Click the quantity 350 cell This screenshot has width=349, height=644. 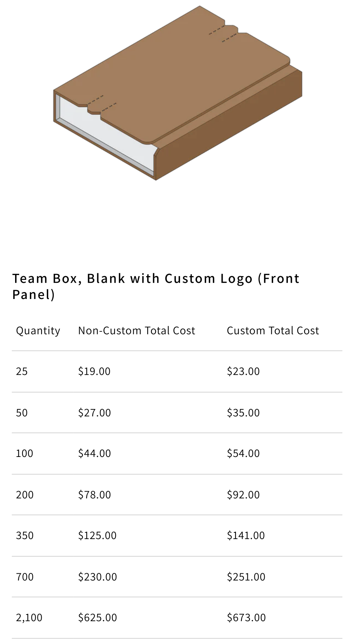(25, 535)
